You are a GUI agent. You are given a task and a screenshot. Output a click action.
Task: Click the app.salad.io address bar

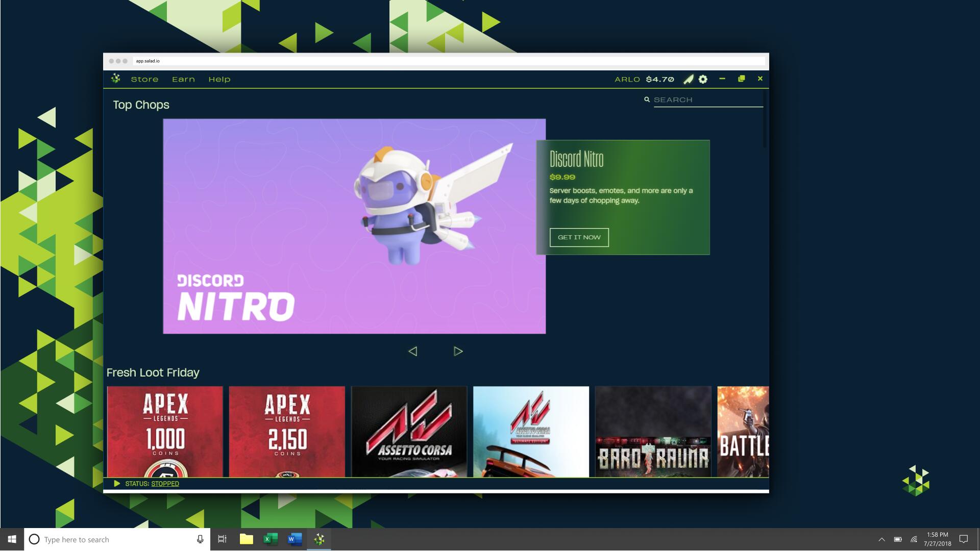coord(449,61)
